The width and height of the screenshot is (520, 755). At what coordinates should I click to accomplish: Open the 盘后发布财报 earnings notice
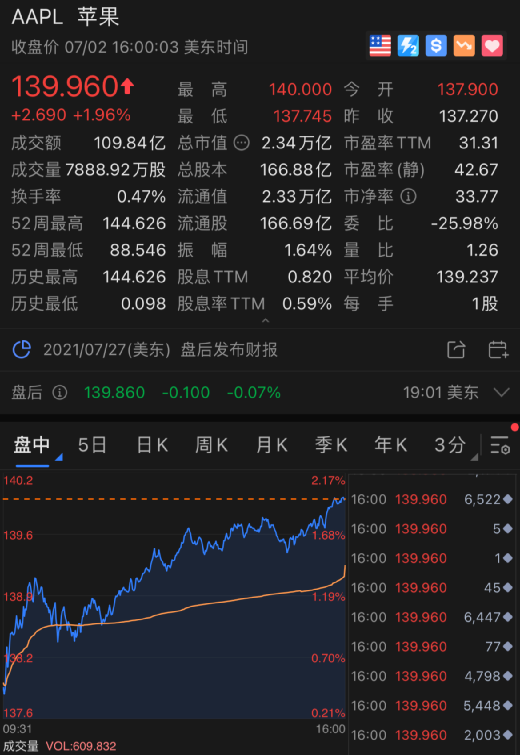tap(229, 350)
